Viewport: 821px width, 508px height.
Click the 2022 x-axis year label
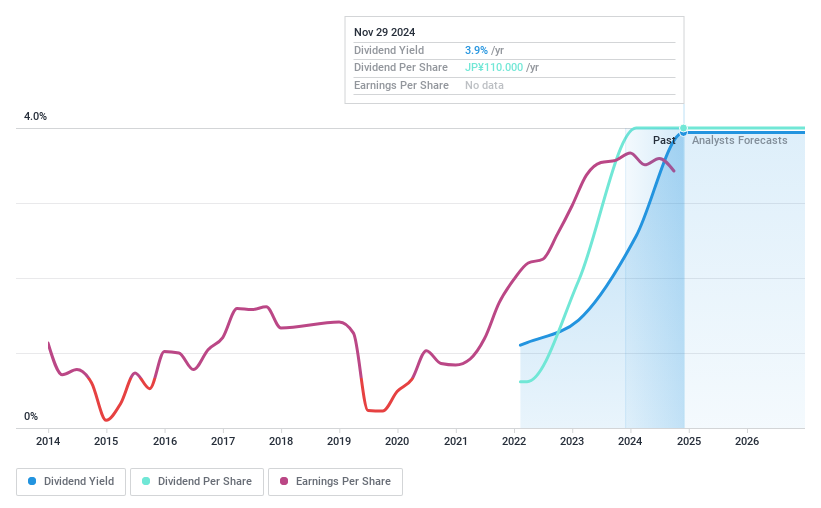(514, 441)
